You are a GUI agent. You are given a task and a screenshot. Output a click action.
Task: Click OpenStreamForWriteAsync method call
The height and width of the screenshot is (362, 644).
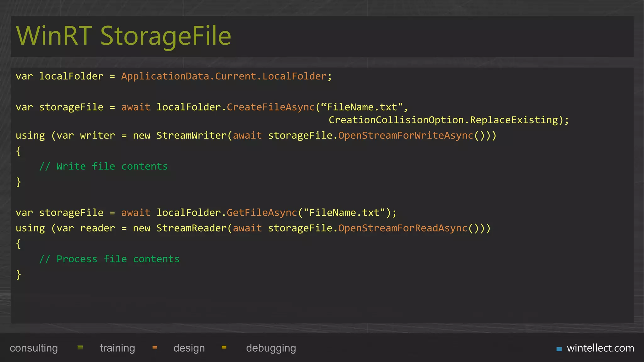click(405, 135)
